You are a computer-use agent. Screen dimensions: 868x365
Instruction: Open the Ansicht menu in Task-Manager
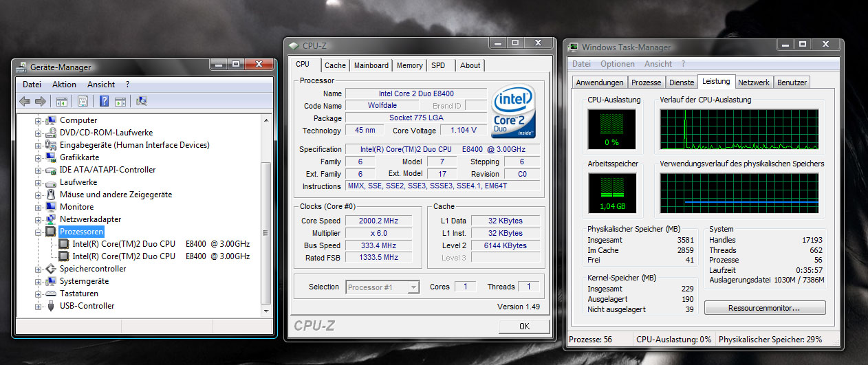[658, 64]
